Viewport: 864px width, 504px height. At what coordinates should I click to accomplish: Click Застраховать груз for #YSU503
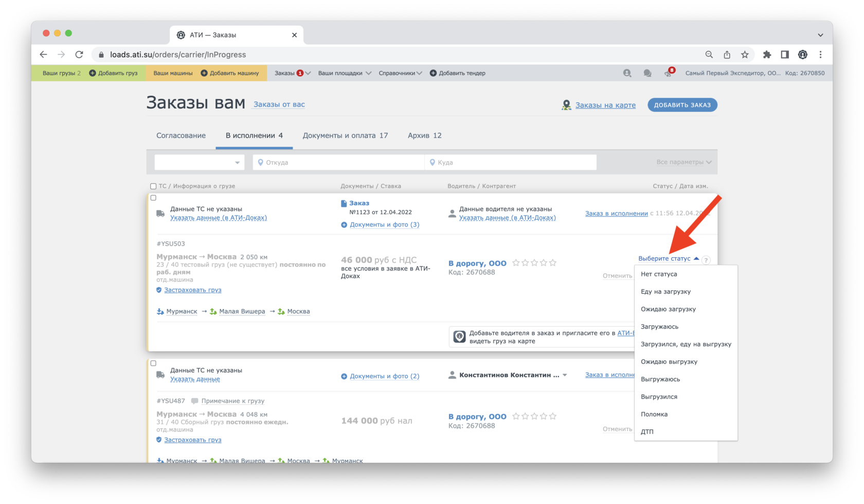click(193, 290)
